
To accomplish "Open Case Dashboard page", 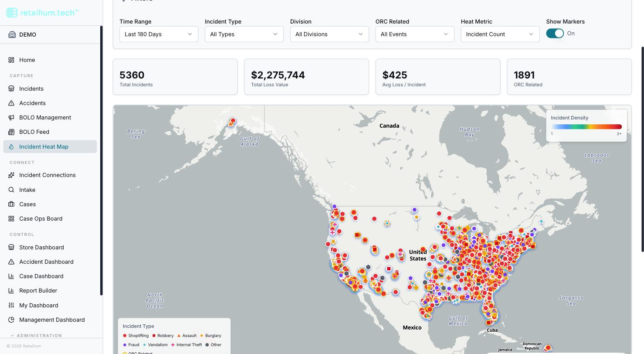I will click(50, 276).
